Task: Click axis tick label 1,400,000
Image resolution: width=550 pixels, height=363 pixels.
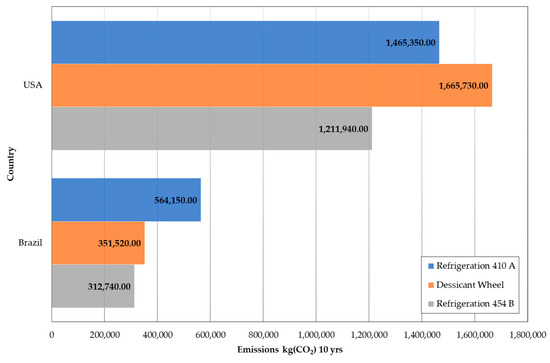Action: click(x=422, y=335)
